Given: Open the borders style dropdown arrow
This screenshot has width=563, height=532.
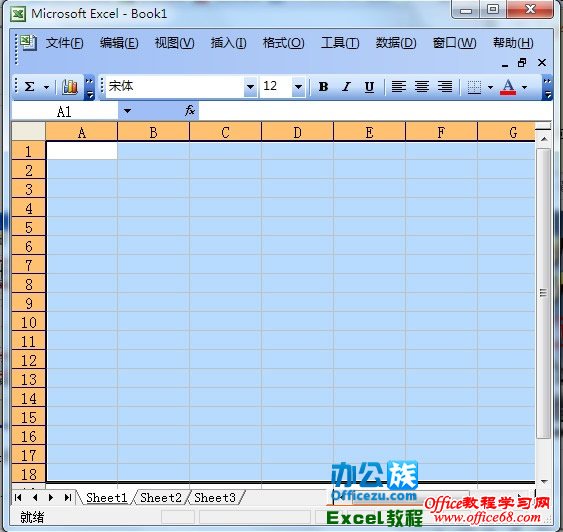Looking at the screenshot, I should point(490,87).
